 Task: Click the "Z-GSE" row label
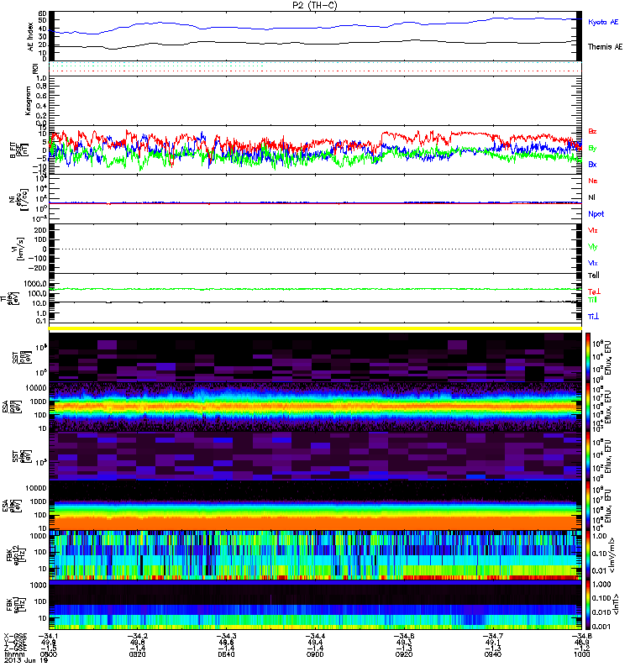tap(13, 648)
